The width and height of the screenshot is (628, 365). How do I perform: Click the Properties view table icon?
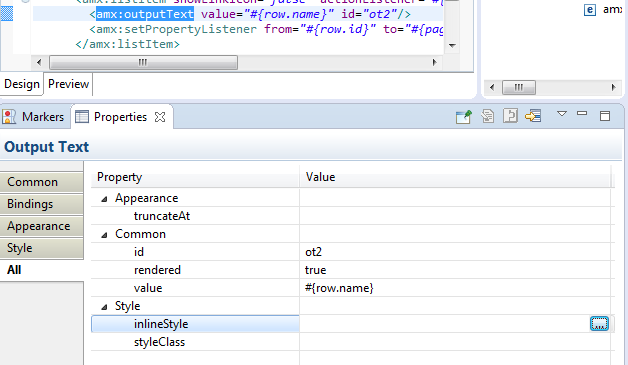82,117
